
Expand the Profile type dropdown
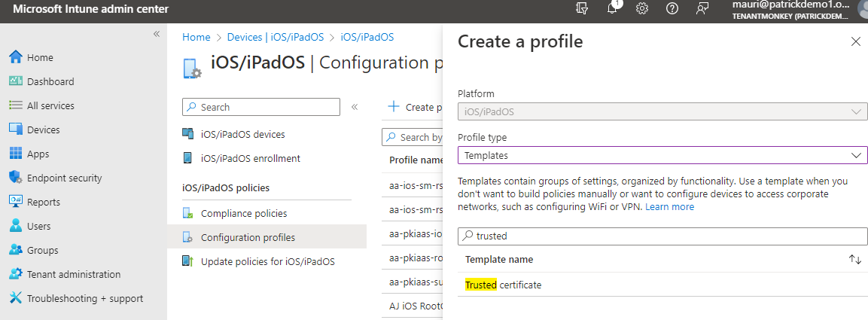pos(662,155)
